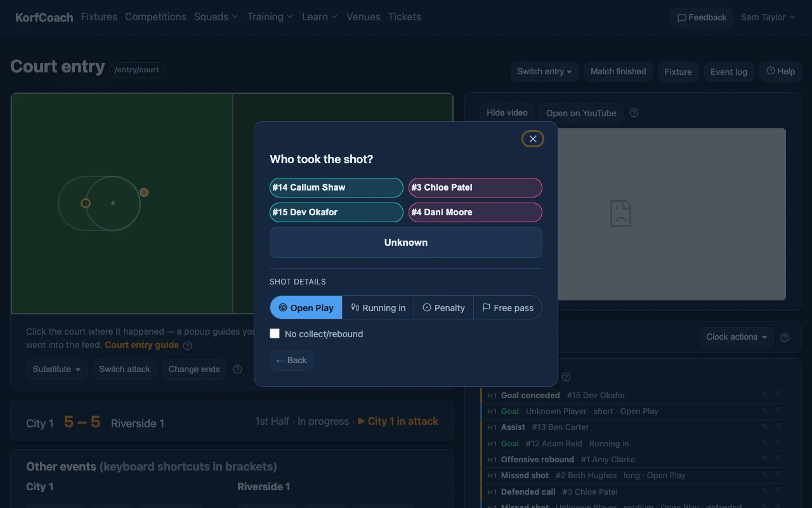
Task: Select Running in shot type
Action: coord(378,307)
